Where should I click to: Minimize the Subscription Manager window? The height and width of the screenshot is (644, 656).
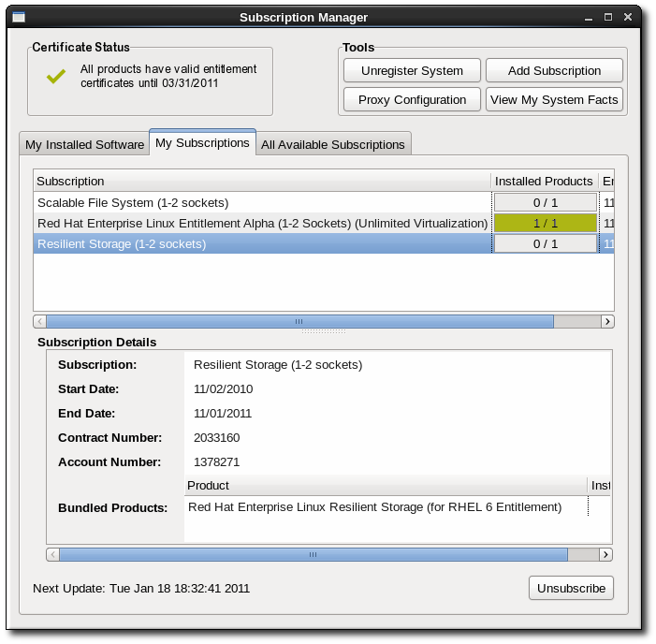click(x=589, y=18)
